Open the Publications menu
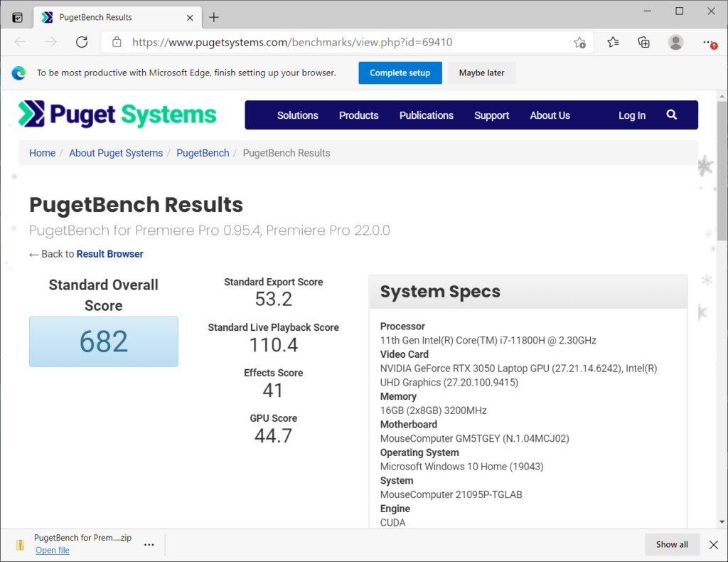728x562 pixels. (x=427, y=115)
